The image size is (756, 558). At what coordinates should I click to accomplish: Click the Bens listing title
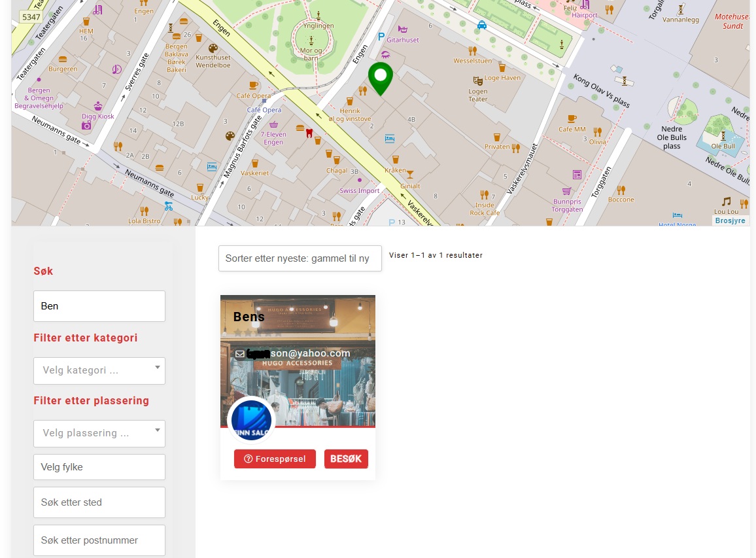[249, 317]
